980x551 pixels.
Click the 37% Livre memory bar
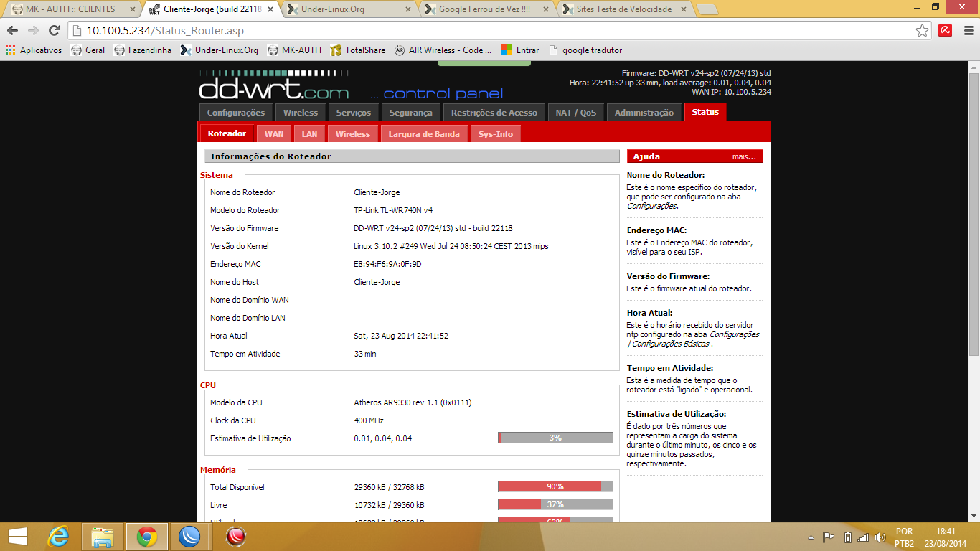(555, 504)
